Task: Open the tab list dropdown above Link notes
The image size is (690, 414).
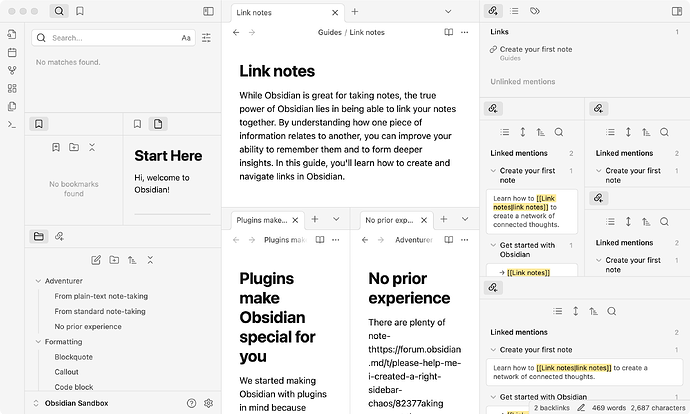Action: [448, 12]
